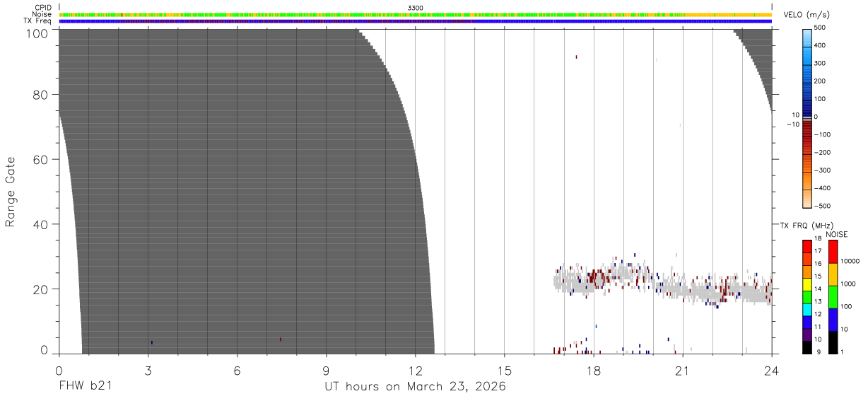
Task: Click the FHW b21 radar beam label
Action: pos(85,387)
